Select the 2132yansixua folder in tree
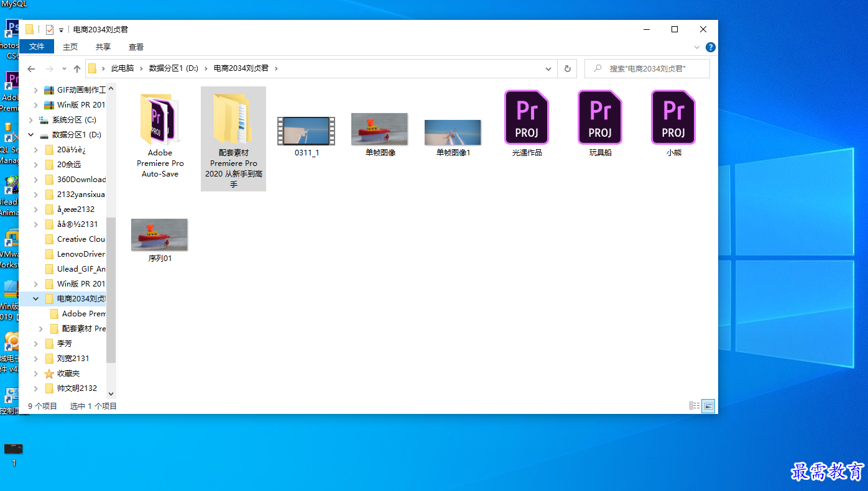 pyautogui.click(x=75, y=195)
